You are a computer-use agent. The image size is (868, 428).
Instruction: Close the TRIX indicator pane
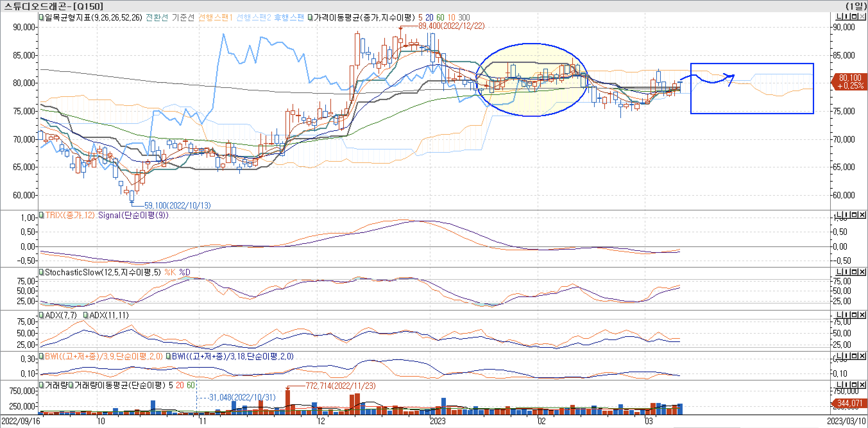(x=862, y=215)
